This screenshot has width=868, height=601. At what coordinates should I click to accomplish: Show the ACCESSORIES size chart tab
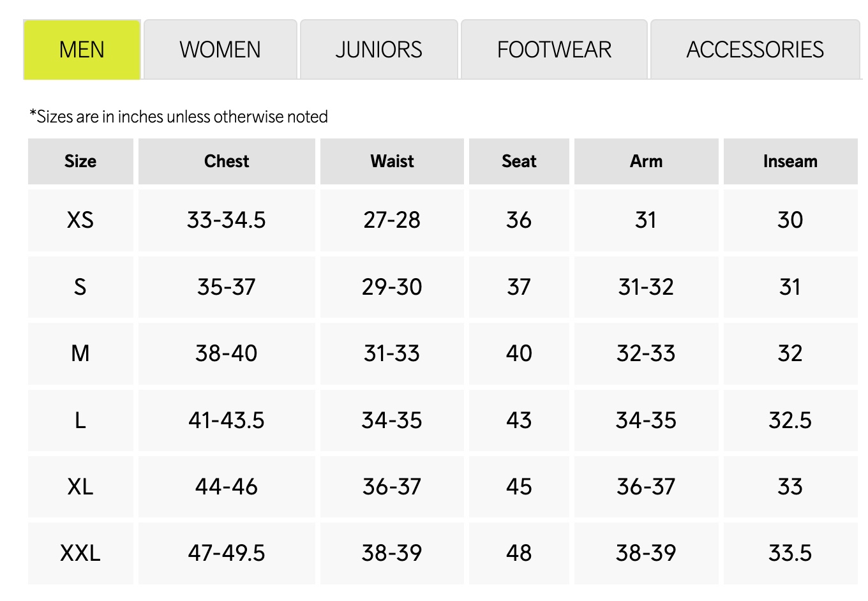coord(755,50)
